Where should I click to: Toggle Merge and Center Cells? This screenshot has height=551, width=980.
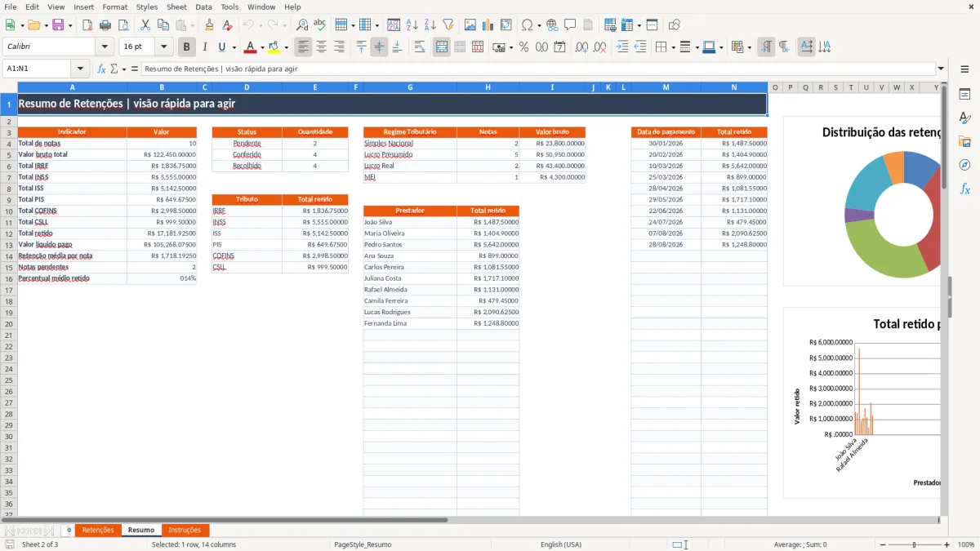click(442, 47)
